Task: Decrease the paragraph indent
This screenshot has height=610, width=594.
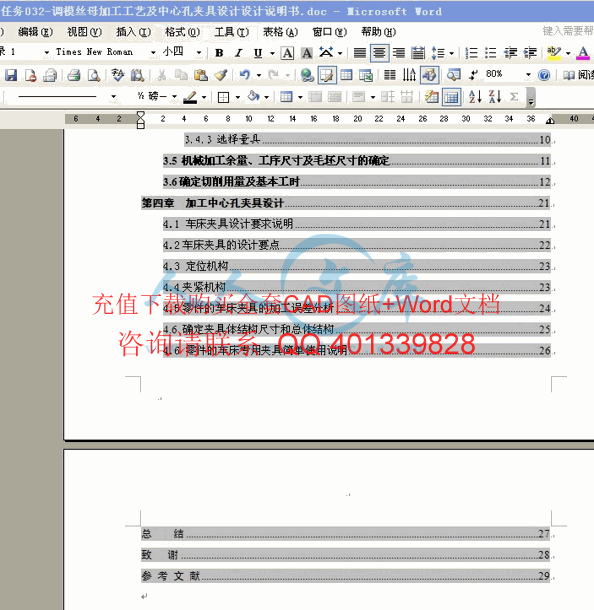Action: [x=510, y=53]
